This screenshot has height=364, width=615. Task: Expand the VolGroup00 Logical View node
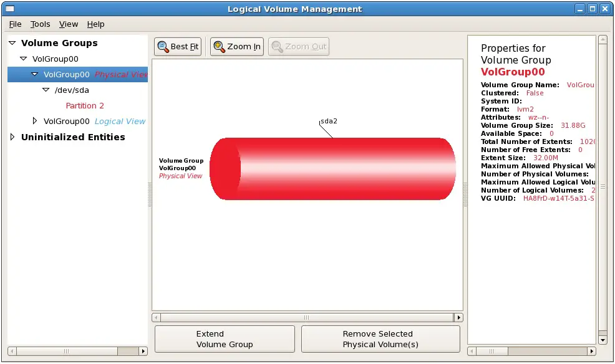35,122
